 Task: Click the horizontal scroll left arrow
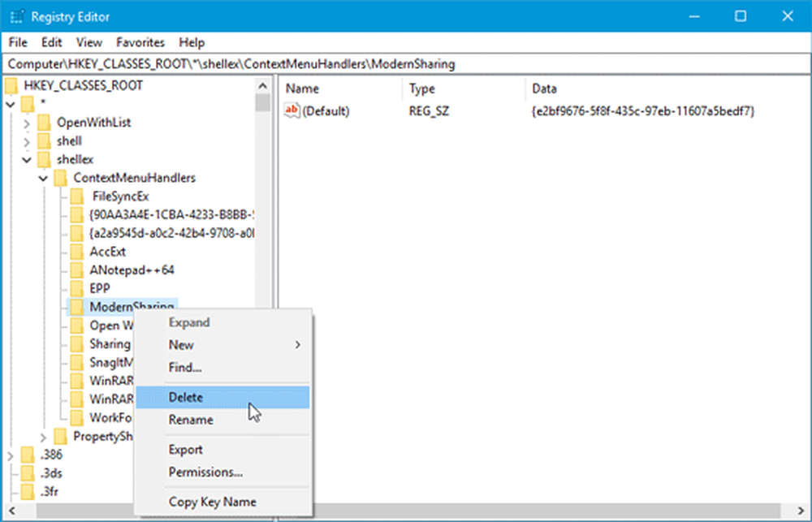point(11,511)
